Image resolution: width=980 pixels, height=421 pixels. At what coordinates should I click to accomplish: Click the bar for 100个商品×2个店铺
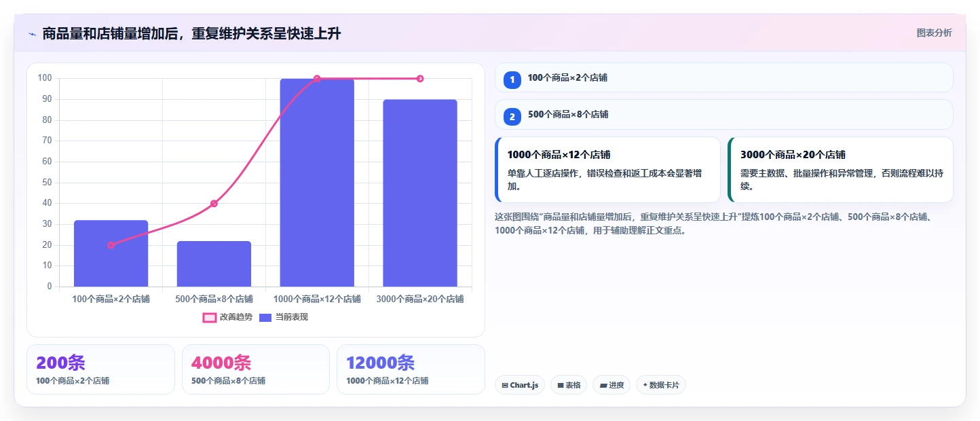coord(111,253)
